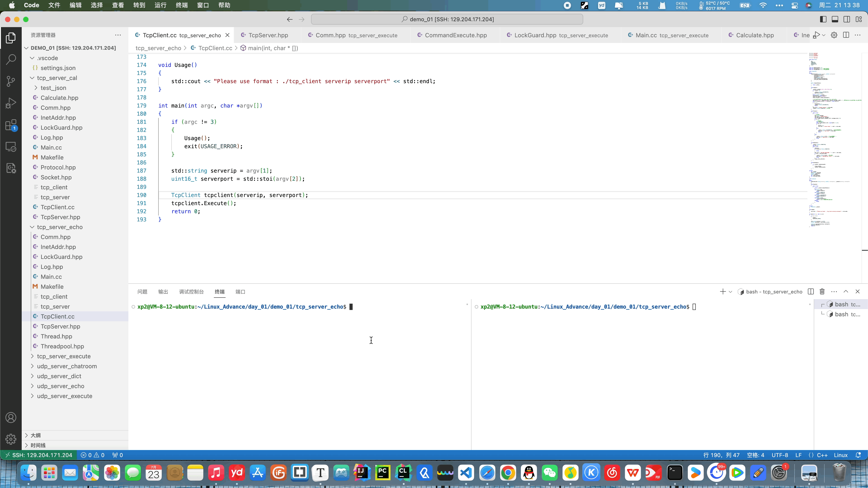Open Remote Explorer in activity bar
The image size is (868, 488).
pos(11,147)
